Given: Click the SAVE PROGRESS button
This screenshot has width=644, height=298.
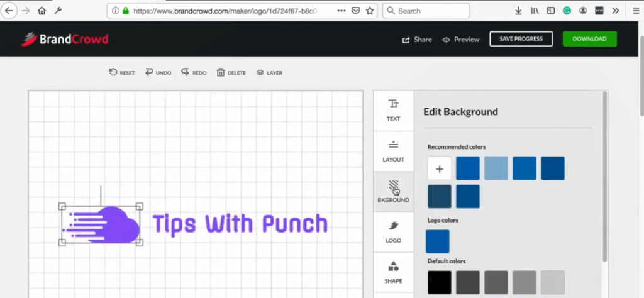Looking at the screenshot, I should 521,39.
